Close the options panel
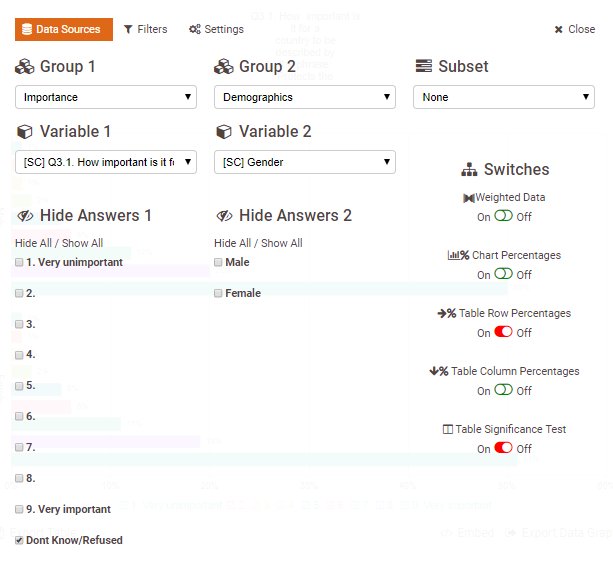613x561 pixels. pos(575,29)
